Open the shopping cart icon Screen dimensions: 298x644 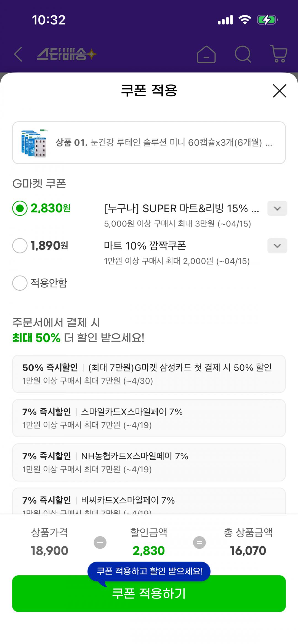[279, 54]
